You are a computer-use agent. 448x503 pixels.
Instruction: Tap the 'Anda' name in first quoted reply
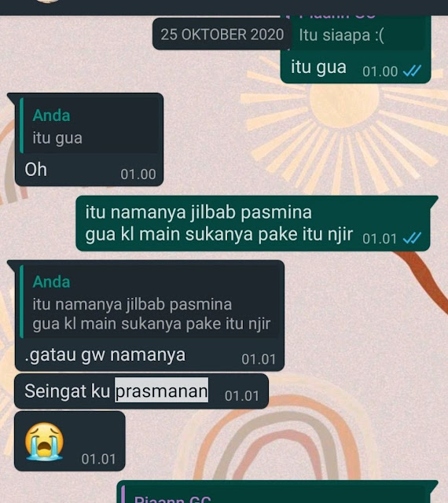51,116
